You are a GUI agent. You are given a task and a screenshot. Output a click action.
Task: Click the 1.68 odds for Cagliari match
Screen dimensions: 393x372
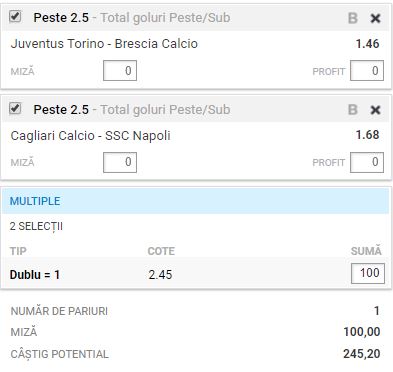[367, 135]
